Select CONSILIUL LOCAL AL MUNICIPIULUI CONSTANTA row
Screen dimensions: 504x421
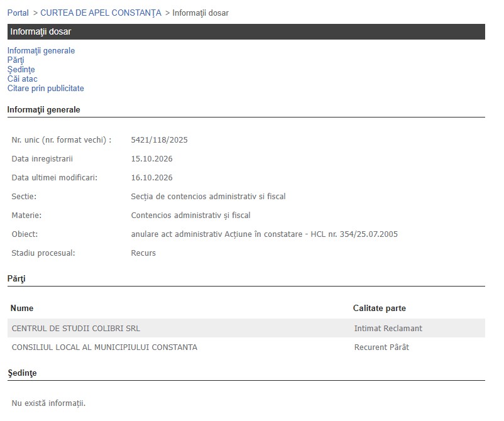(x=246, y=347)
